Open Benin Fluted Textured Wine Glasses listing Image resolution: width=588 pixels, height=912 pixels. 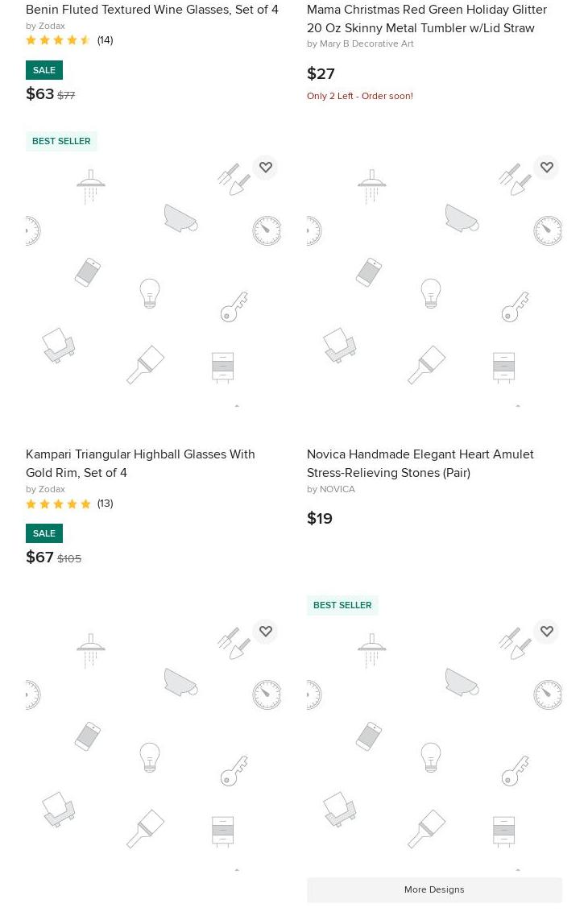151,10
